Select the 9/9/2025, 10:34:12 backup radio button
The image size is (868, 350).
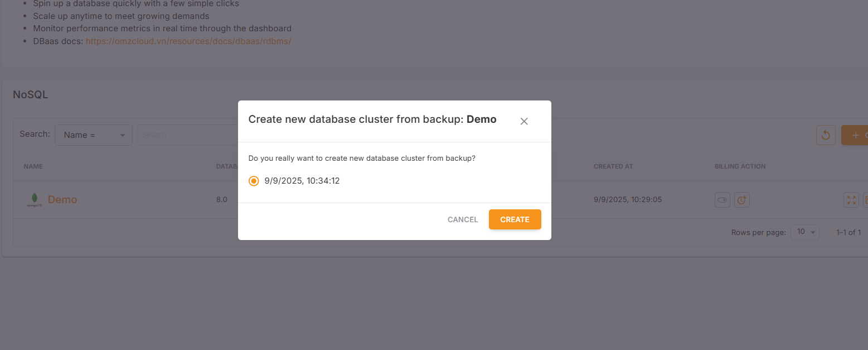[254, 181]
